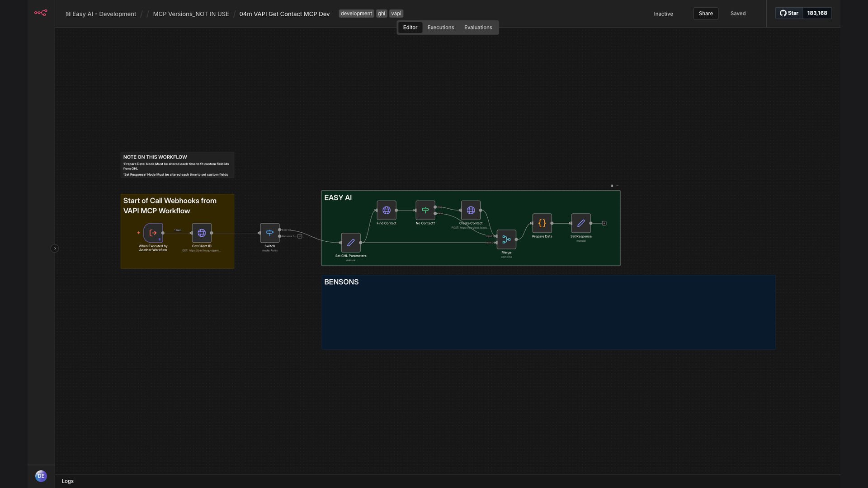Open the DE user avatar menu
This screenshot has height=488, width=868.
pyautogui.click(x=41, y=476)
